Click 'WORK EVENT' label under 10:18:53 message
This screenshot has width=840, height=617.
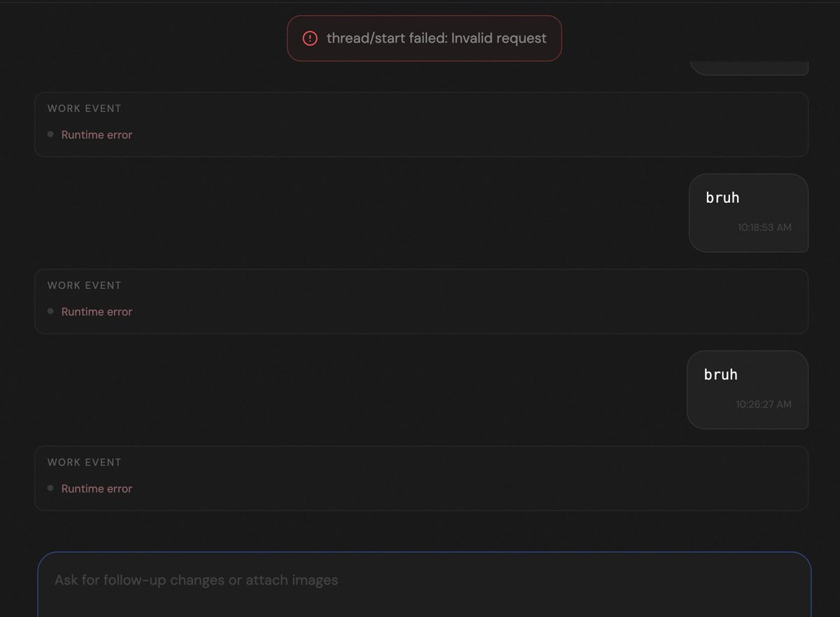84,285
